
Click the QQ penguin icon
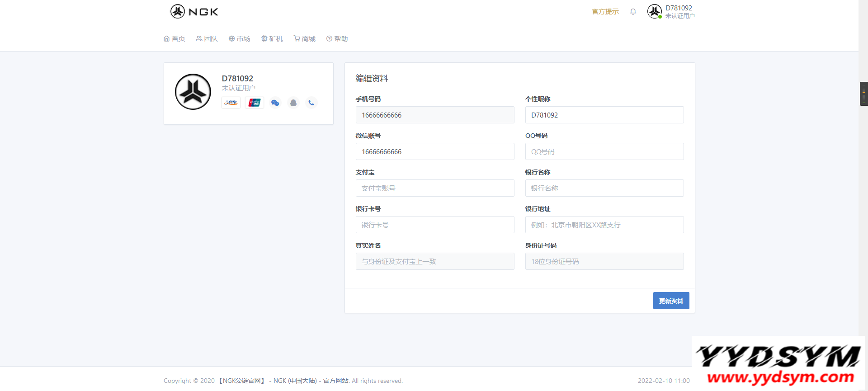[x=293, y=103]
